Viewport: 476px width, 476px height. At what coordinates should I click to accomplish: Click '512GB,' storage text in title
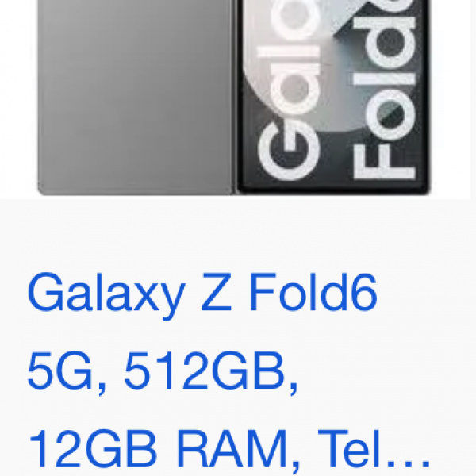pyautogui.click(x=212, y=372)
